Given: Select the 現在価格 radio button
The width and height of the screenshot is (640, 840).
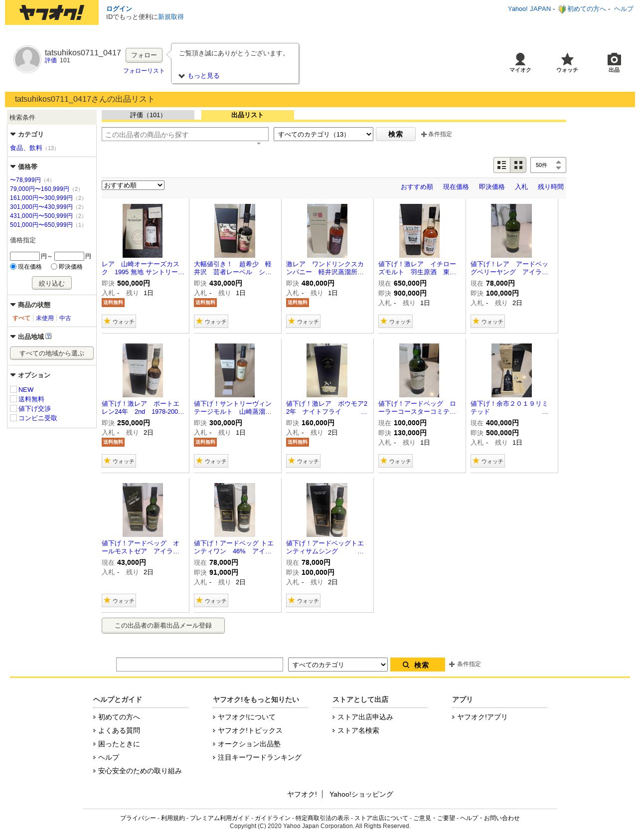Looking at the screenshot, I should (x=13, y=267).
